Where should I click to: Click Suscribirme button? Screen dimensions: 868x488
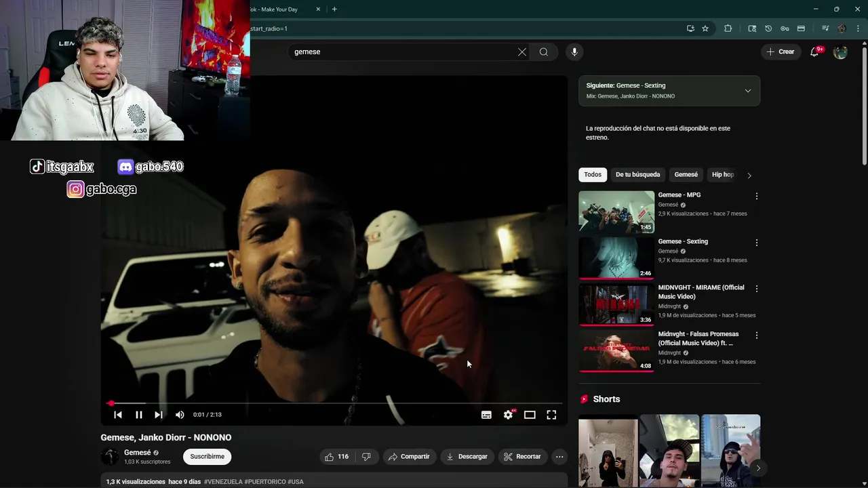tap(207, 457)
